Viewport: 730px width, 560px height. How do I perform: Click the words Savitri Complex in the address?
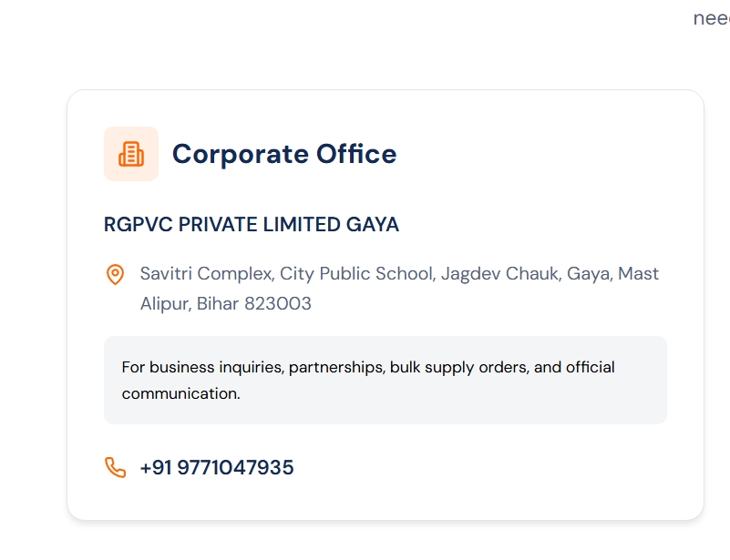click(x=205, y=274)
